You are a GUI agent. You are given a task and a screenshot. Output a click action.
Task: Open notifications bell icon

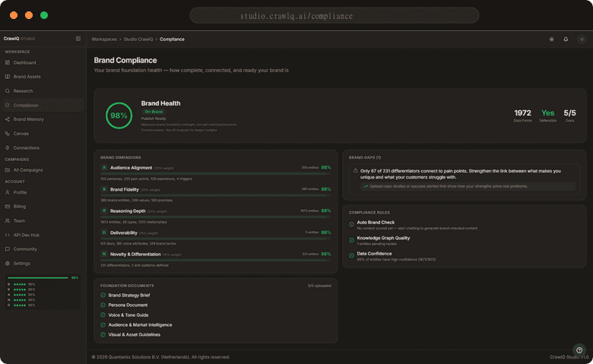[x=566, y=39]
